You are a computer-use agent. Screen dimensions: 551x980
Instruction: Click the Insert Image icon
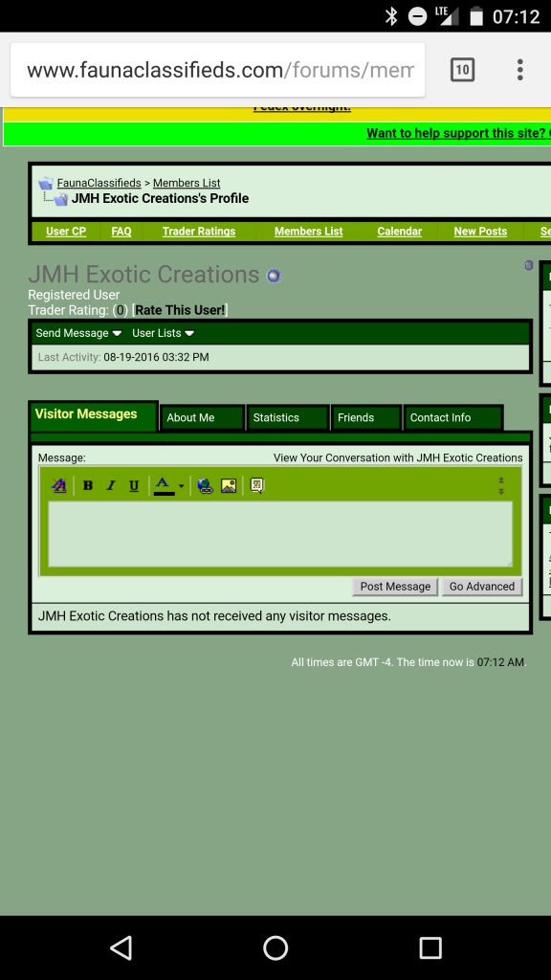[229, 485]
